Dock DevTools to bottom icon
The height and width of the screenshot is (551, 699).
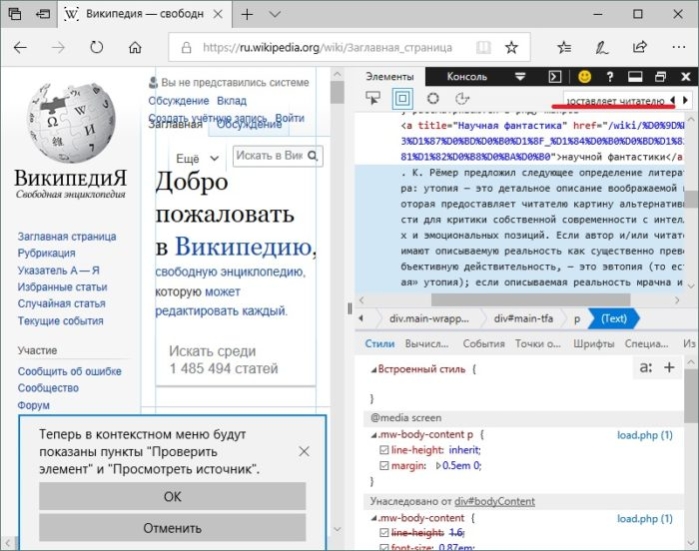pos(635,77)
